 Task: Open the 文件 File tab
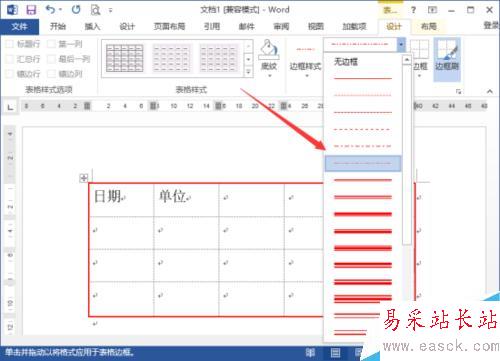[19, 26]
